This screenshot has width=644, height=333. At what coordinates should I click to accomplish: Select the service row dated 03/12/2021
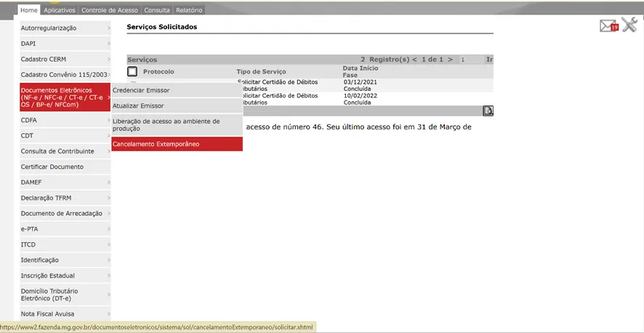(x=310, y=85)
